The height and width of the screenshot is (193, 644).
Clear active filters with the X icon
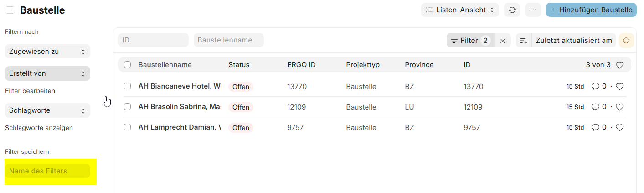503,41
